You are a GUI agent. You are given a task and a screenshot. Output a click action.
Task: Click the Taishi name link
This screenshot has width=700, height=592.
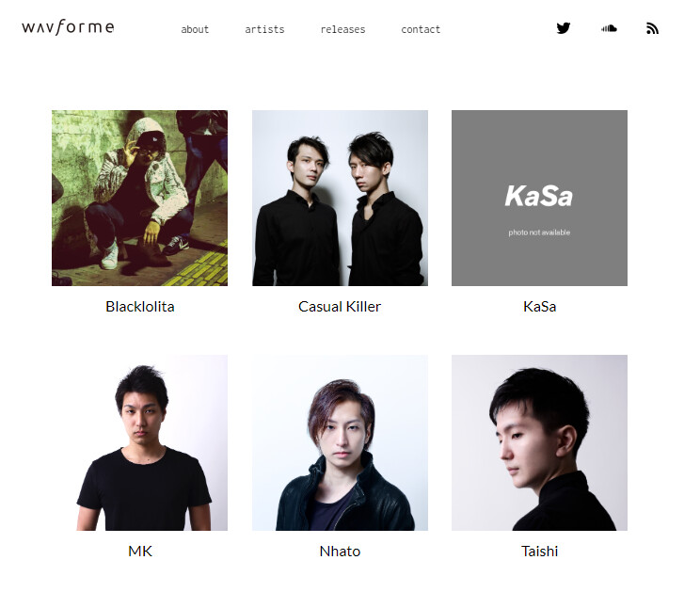pos(539,552)
